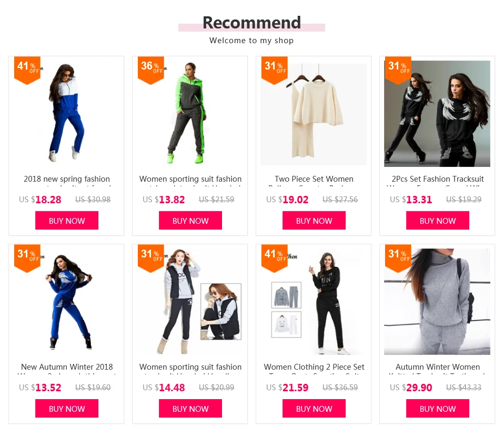This screenshot has height=436, width=504.
Task: Click the 31% OFF badge on the gray knitted tracksuit
Action: [398, 259]
